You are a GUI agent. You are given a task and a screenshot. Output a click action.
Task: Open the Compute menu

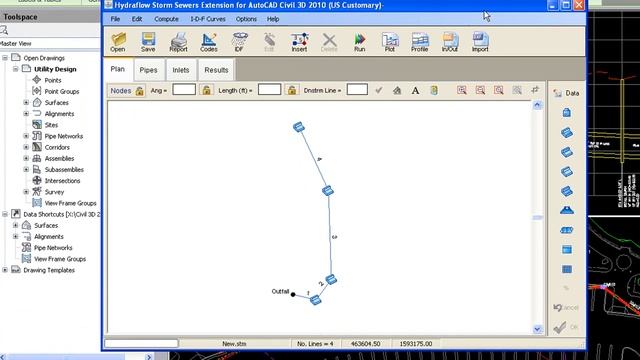click(x=166, y=19)
